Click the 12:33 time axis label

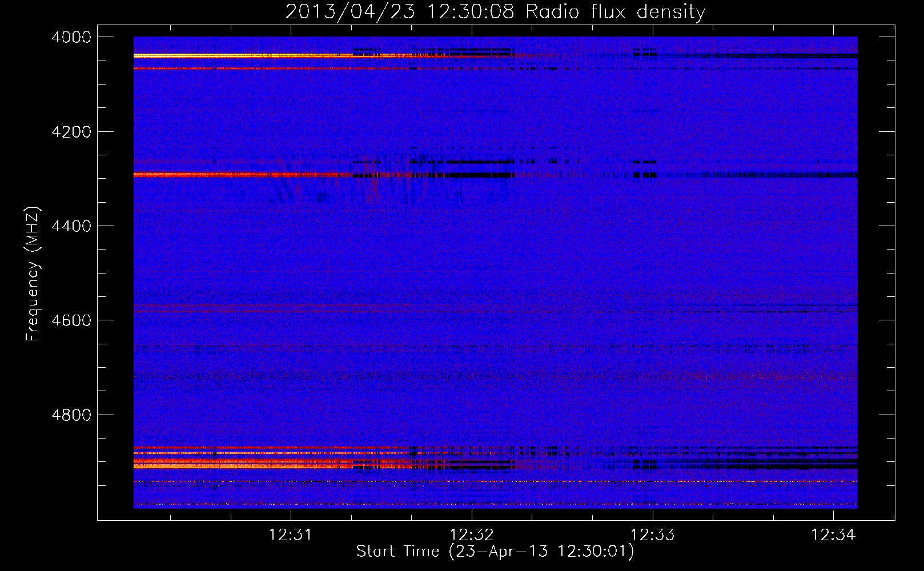[x=652, y=535]
